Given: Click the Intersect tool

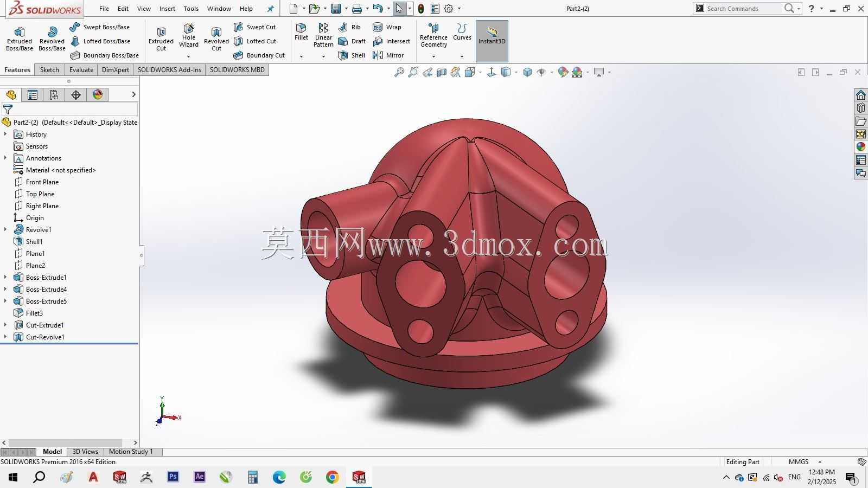Looking at the screenshot, I should [392, 41].
